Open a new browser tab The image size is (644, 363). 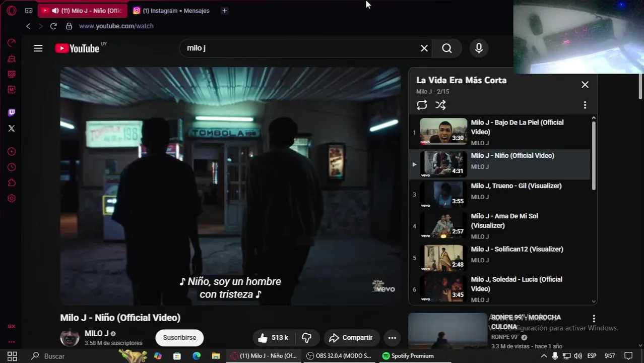pyautogui.click(x=225, y=11)
